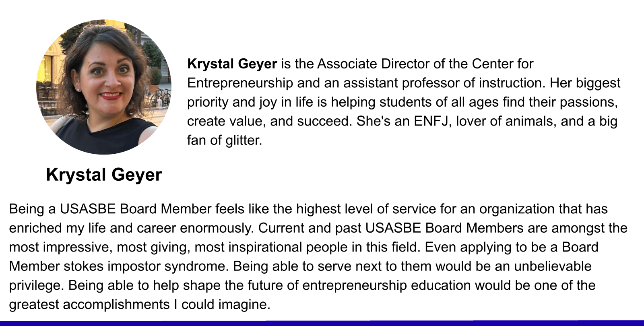Click "Center for" text in bio
Screen dimensions: 644x326
(502, 64)
